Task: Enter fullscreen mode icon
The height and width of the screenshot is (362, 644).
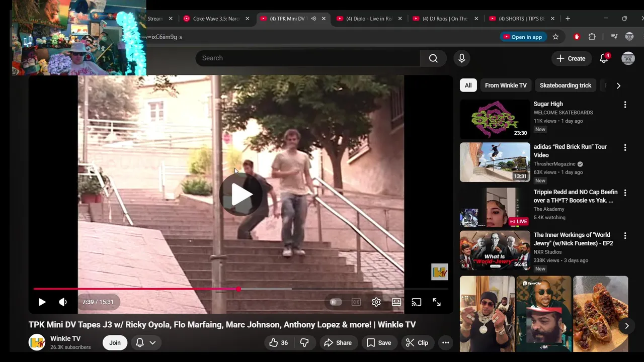Action: (x=437, y=302)
